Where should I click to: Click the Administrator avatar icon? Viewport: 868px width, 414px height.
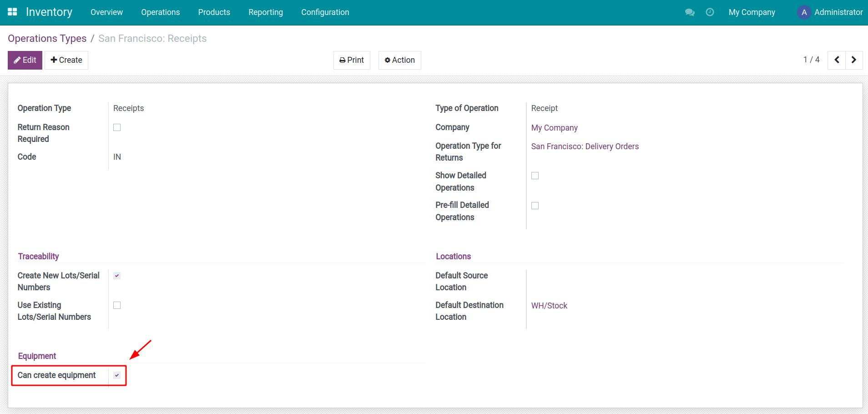[804, 12]
